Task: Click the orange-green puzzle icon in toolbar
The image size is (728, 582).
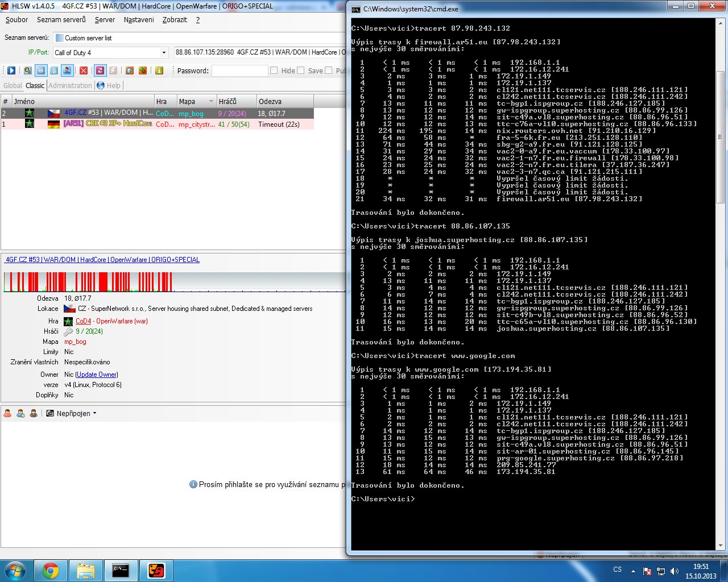Action: pos(143,70)
